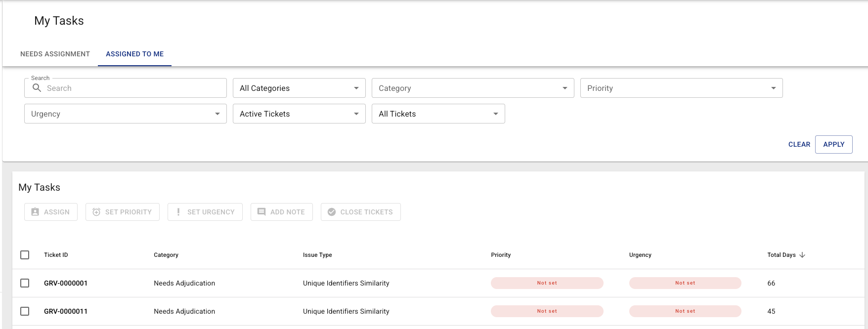The image size is (868, 329).
Task: Open the Category dropdown
Action: [x=473, y=88]
